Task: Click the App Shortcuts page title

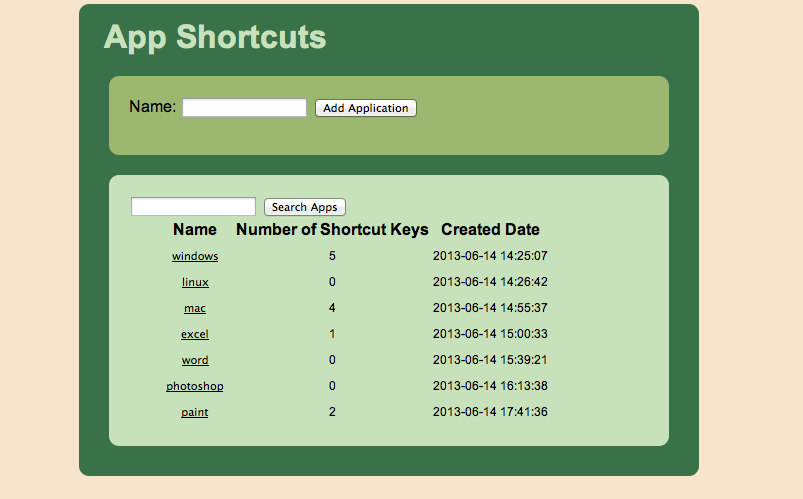Action: tap(215, 37)
